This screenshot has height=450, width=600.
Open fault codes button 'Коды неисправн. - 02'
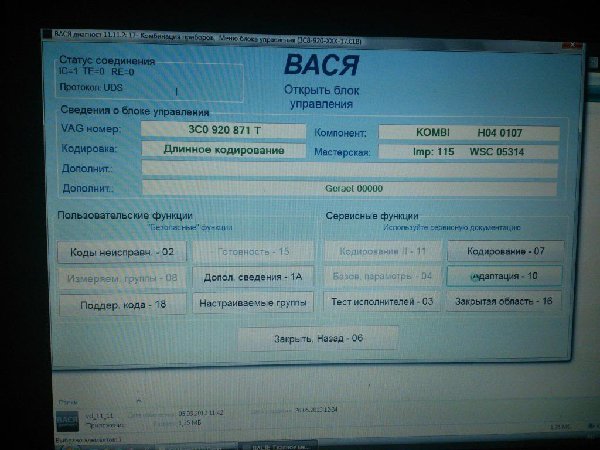tap(121, 252)
